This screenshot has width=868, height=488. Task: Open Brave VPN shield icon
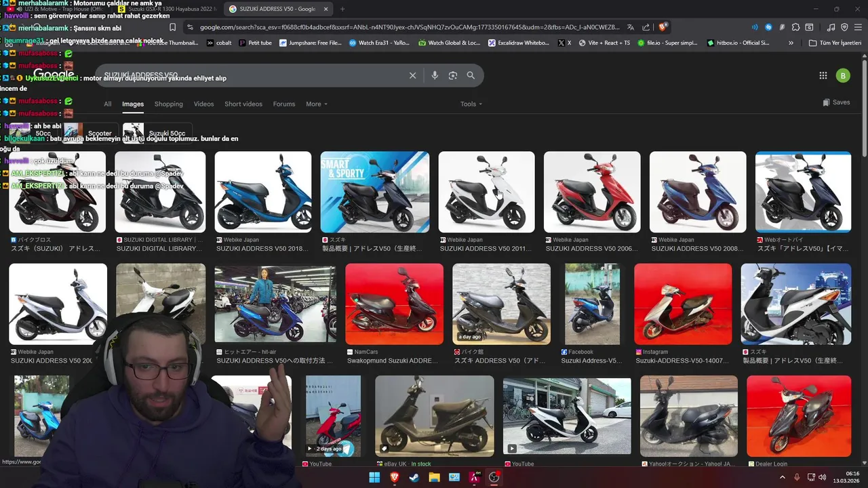tap(844, 27)
